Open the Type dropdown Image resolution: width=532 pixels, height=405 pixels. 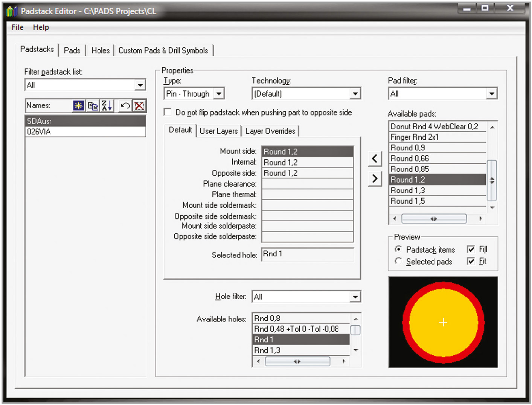click(x=219, y=93)
